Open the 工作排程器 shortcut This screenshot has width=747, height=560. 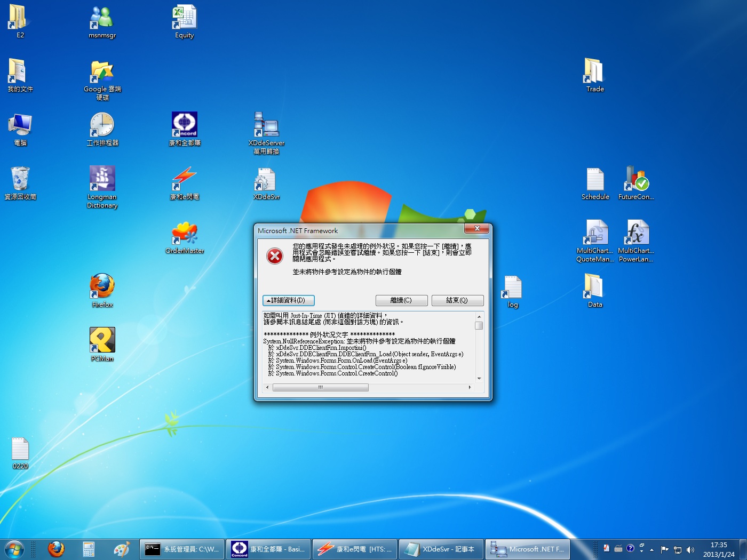tap(102, 129)
